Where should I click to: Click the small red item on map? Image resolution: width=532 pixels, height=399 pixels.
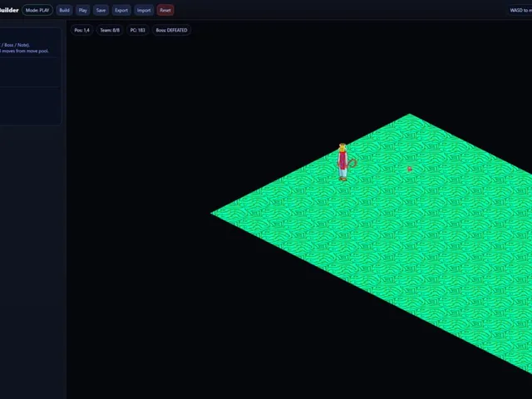(410, 169)
